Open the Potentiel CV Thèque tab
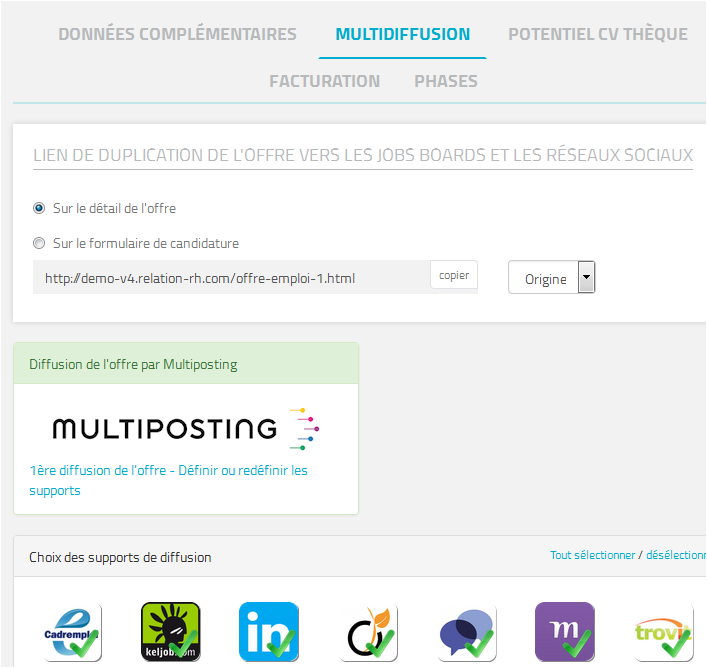Screen dimensions: 707x668 (598, 34)
